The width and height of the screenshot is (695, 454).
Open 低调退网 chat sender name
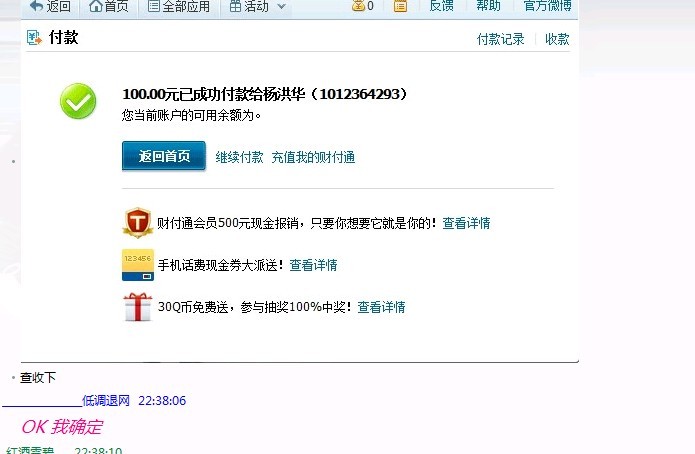106,400
